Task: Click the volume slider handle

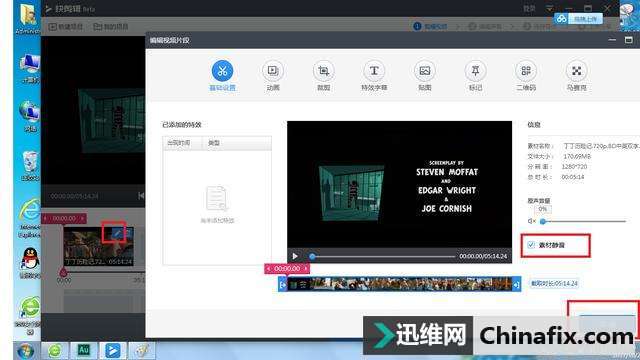Action: pyautogui.click(x=543, y=221)
